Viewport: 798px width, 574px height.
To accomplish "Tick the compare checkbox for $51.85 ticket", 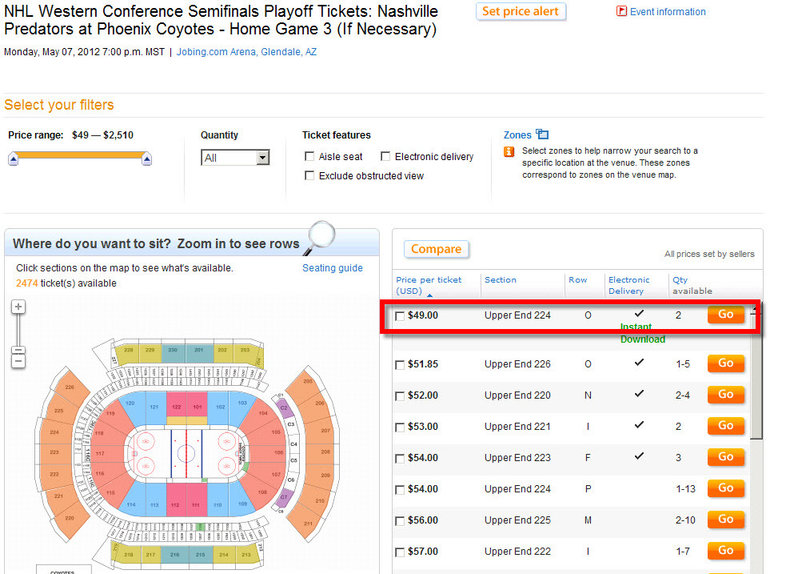I will pyautogui.click(x=400, y=365).
